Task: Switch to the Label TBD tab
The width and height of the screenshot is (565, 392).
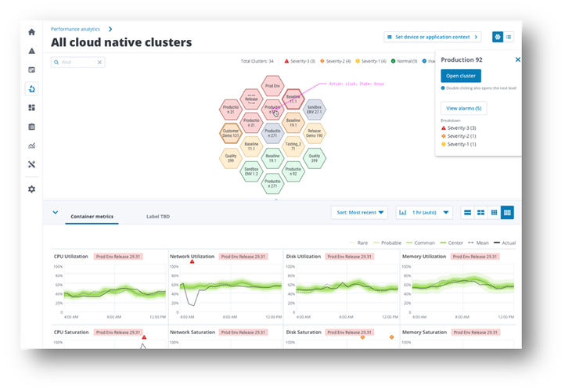Action: 158,215
